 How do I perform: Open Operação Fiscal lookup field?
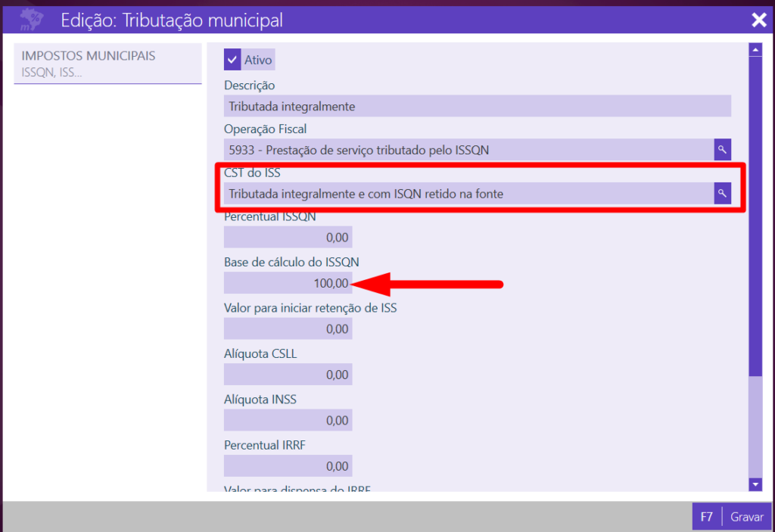pos(468,150)
